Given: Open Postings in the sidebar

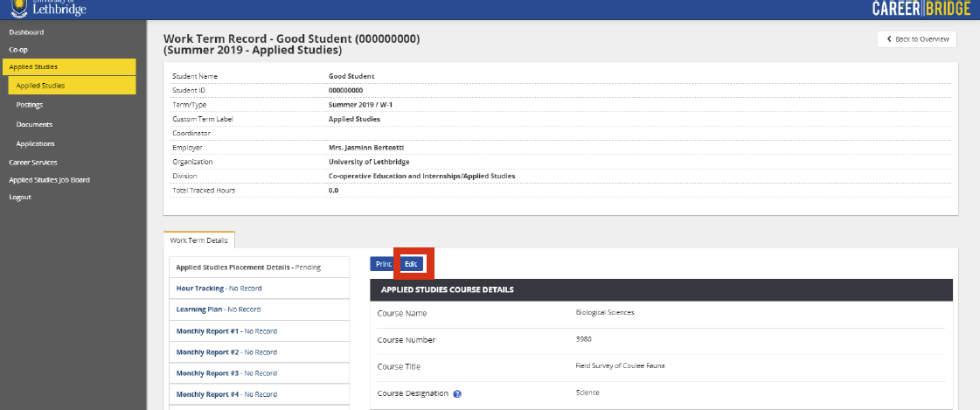Looking at the screenshot, I should 30,105.
